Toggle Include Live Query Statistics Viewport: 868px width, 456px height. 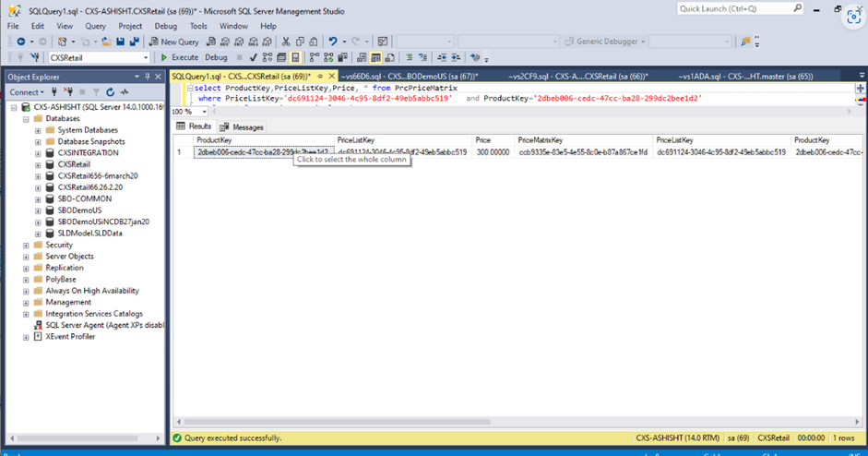[328, 57]
